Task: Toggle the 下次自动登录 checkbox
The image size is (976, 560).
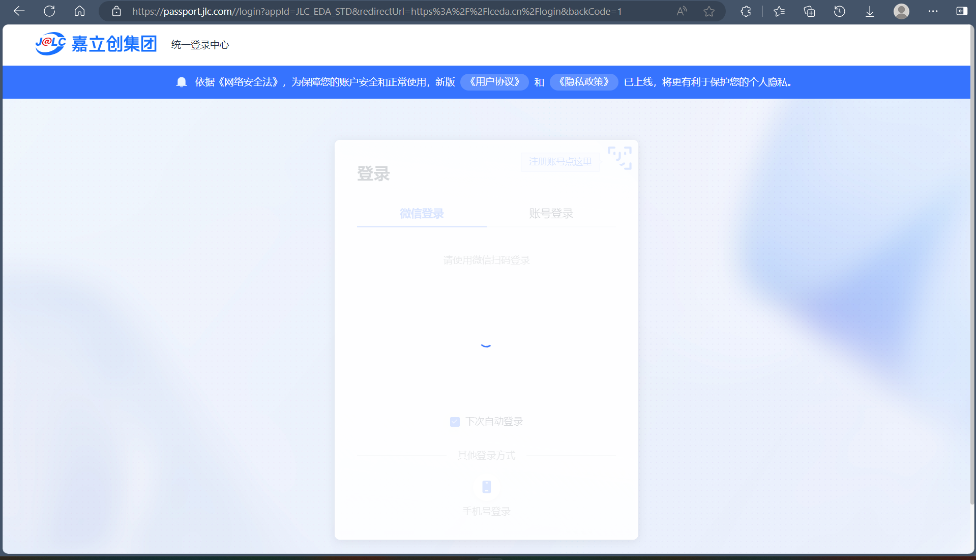Action: 455,422
